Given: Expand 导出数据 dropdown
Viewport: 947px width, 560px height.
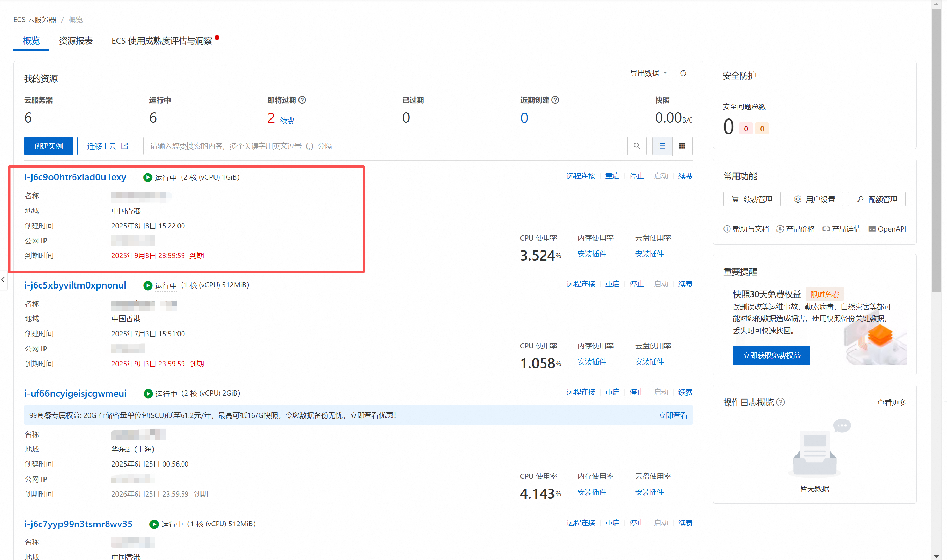Looking at the screenshot, I should click(649, 73).
